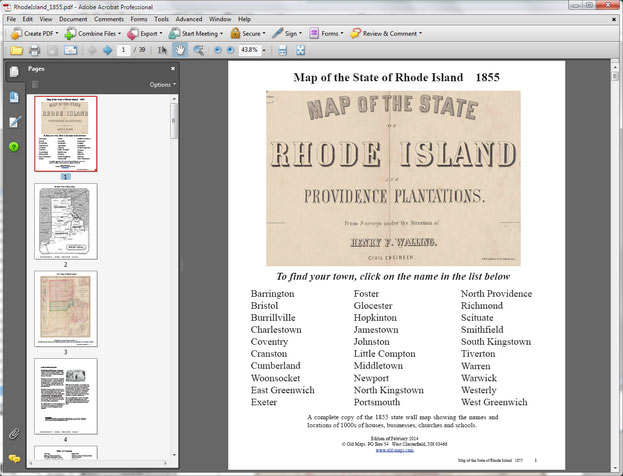This screenshot has width=623, height=476.
Task: Open the Advanced menu
Action: click(189, 19)
